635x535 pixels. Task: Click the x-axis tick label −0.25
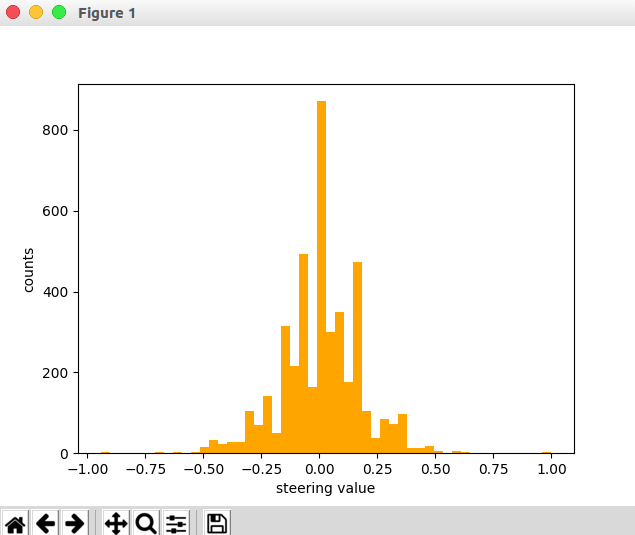click(262, 469)
